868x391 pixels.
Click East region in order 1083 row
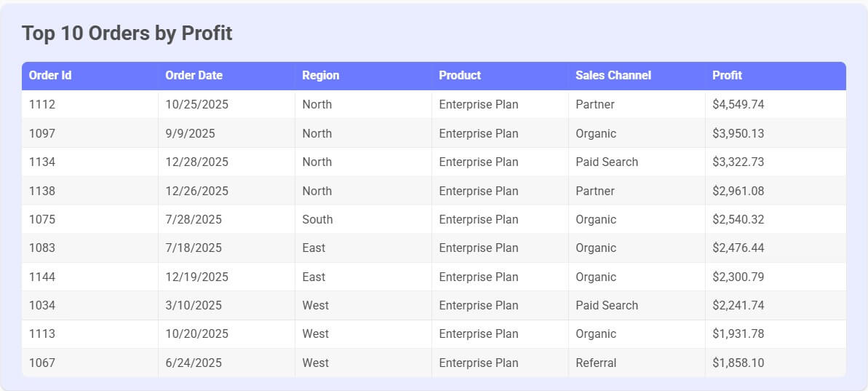click(314, 248)
